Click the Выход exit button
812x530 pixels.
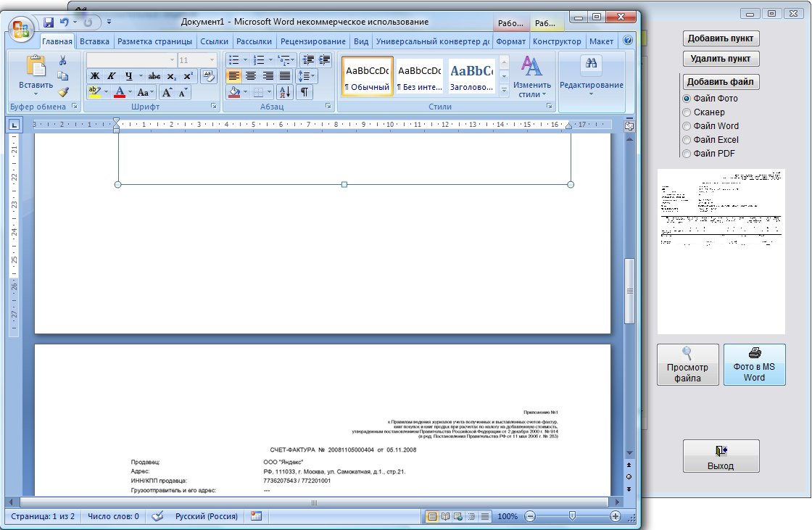721,457
